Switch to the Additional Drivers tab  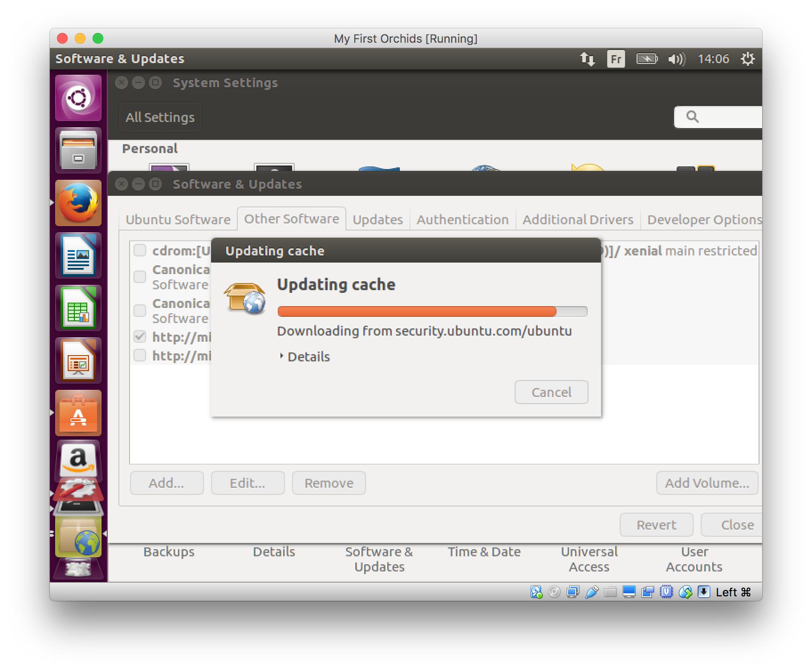tap(577, 219)
